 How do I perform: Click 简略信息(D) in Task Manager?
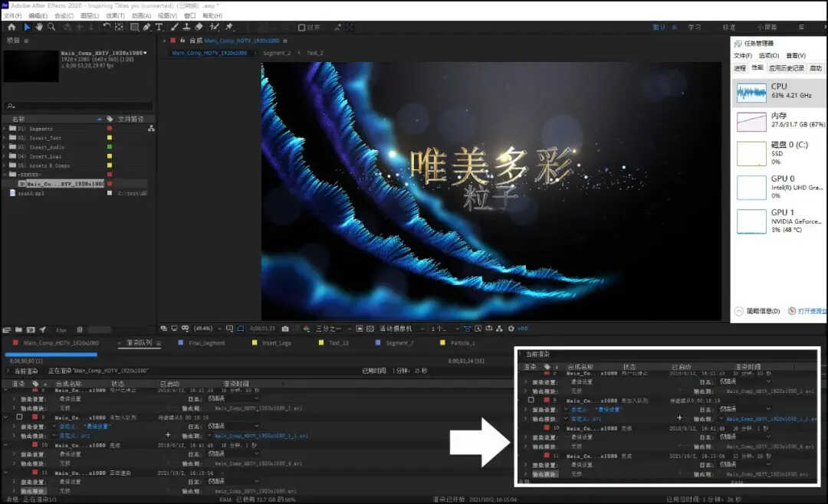[x=763, y=311]
